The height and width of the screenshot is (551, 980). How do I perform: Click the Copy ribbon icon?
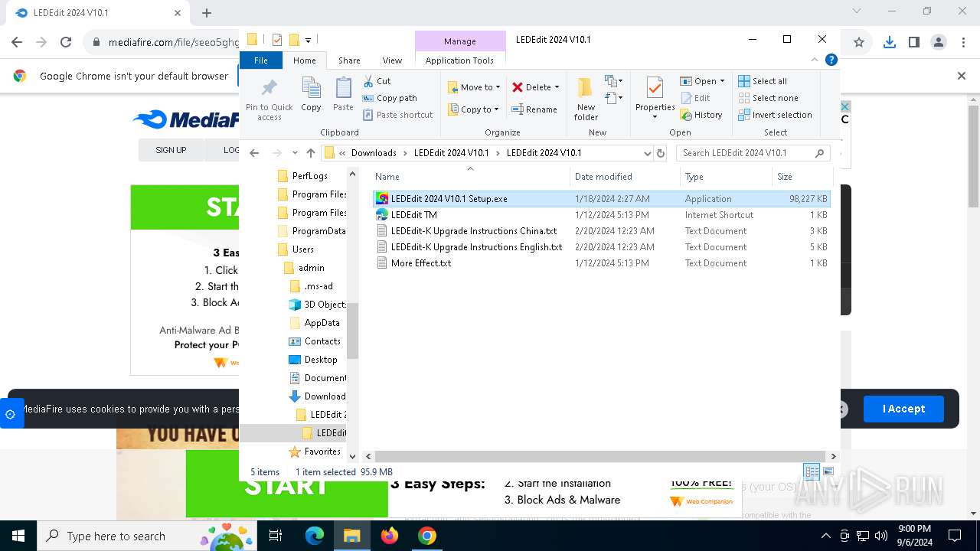pos(311,88)
